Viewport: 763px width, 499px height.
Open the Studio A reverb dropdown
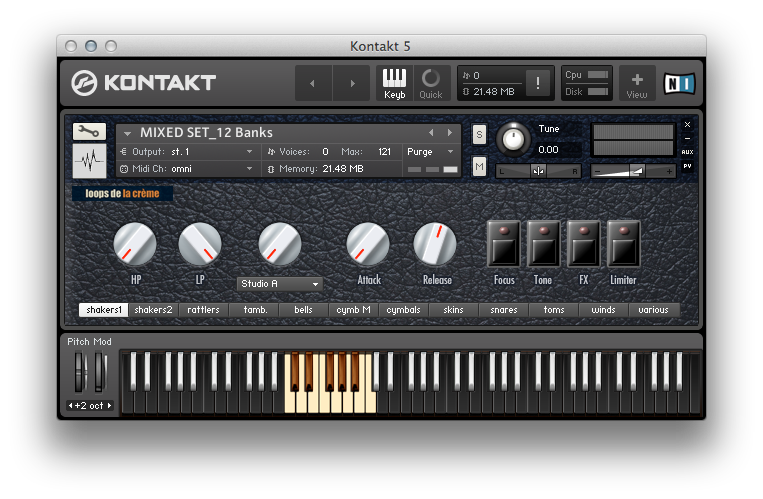click(280, 284)
